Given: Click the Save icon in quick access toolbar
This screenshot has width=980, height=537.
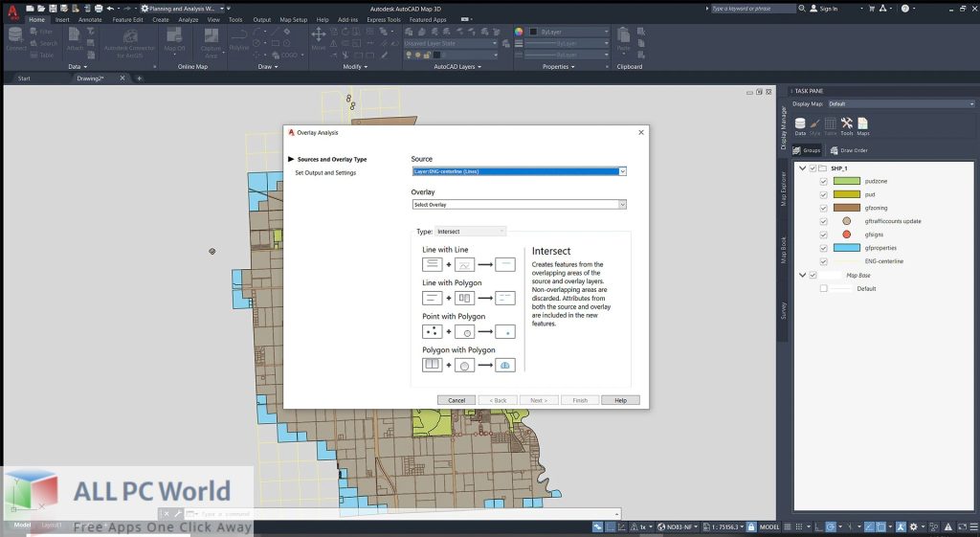Looking at the screenshot, I should pyautogui.click(x=54, y=8).
